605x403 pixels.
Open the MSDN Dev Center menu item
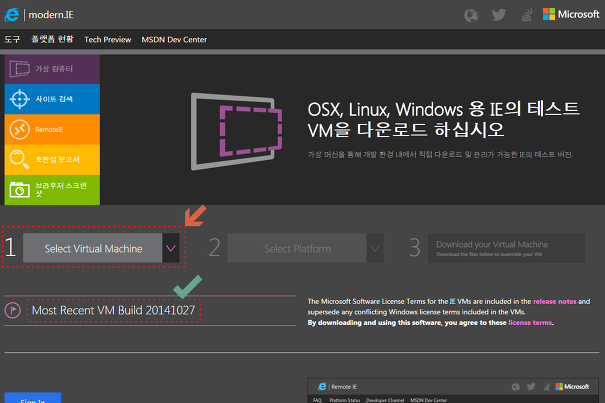click(x=174, y=40)
